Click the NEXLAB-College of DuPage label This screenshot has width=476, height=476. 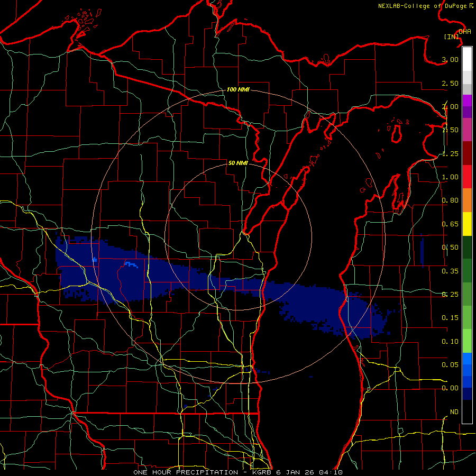coord(422,6)
